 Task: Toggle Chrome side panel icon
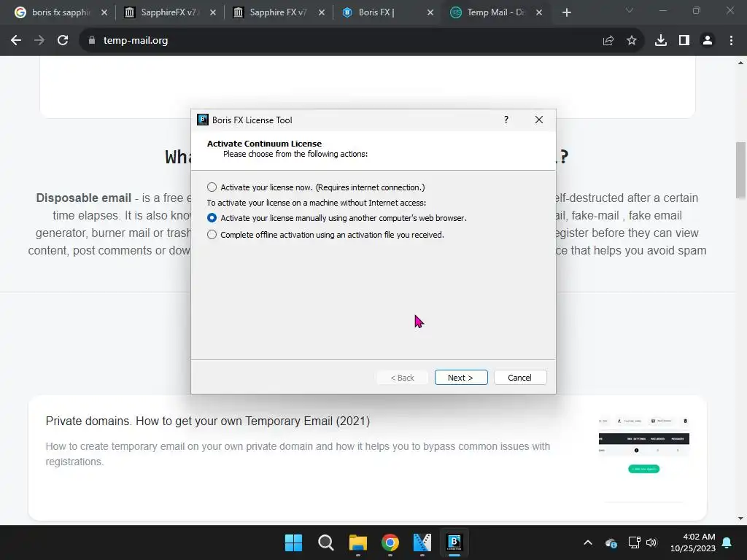point(684,41)
